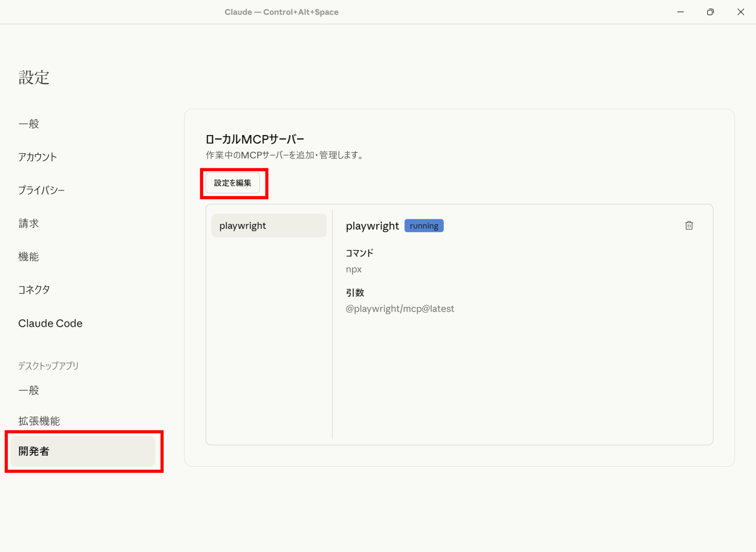Click the @playwright/mcp@latest argument text
This screenshot has height=552, width=756.
point(400,309)
